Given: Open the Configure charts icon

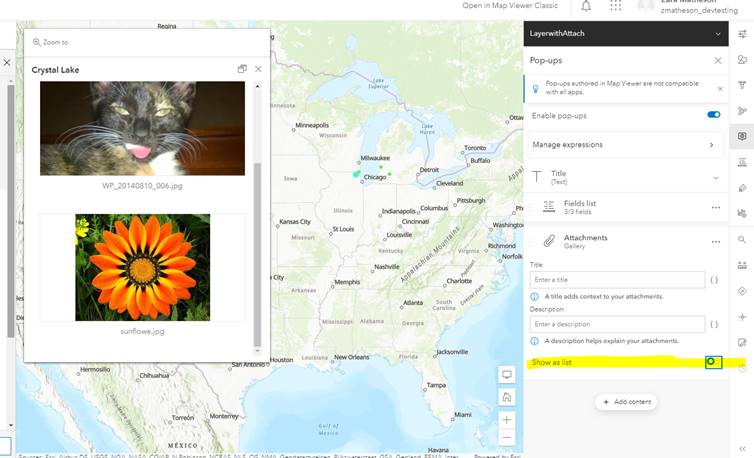Looking at the screenshot, I should (x=742, y=213).
